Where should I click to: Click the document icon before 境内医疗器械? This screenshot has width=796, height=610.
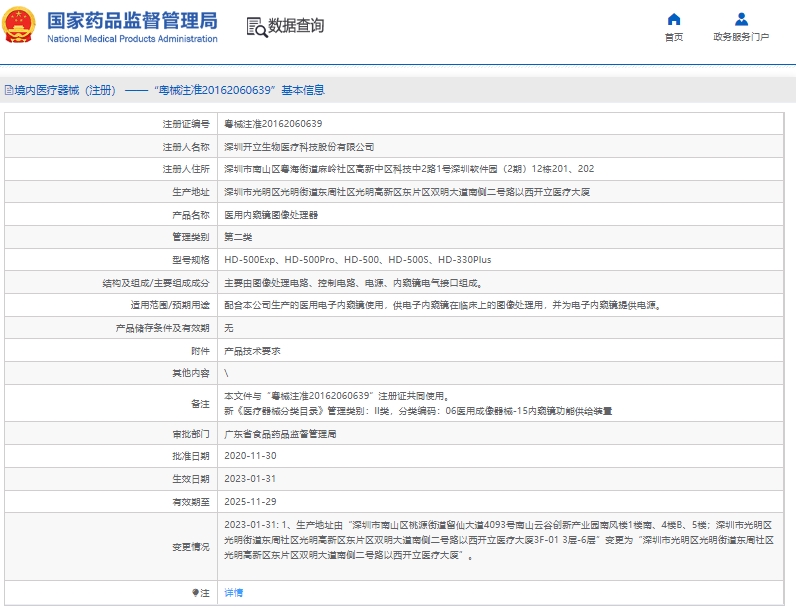tap(9, 90)
